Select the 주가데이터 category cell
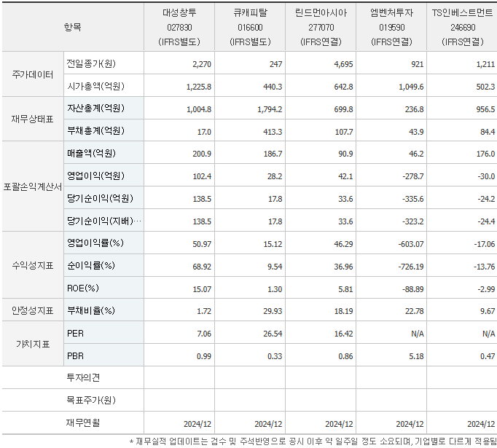Viewport: 497px width, 448px height. click(x=33, y=75)
